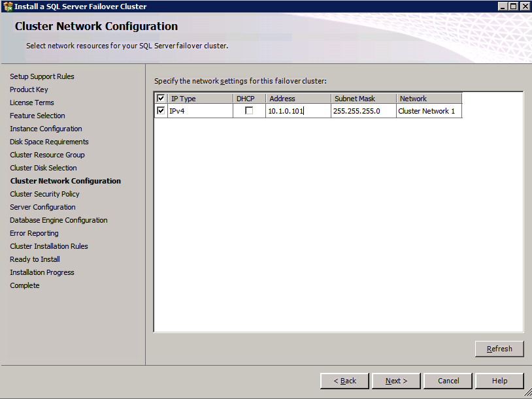This screenshot has width=532, height=399.
Task: Select the Subnet Mask cell 255.255.255.0
Action: click(x=363, y=111)
